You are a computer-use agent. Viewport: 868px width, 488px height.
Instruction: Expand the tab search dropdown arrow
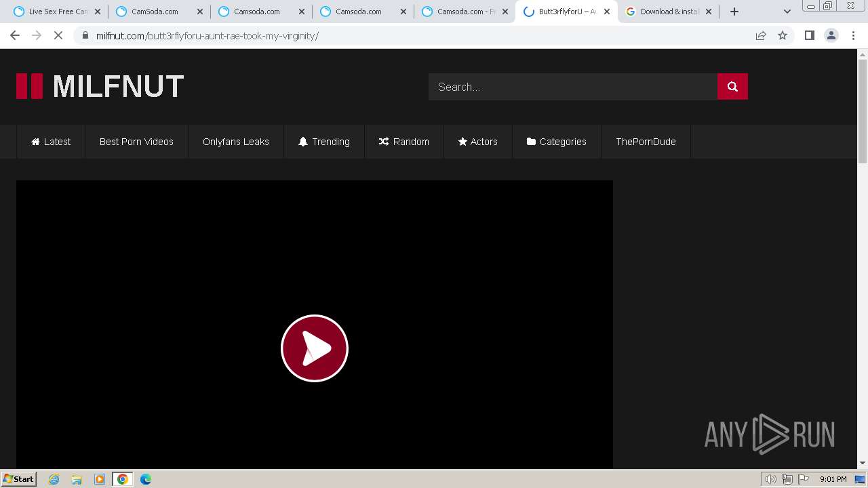tap(787, 12)
